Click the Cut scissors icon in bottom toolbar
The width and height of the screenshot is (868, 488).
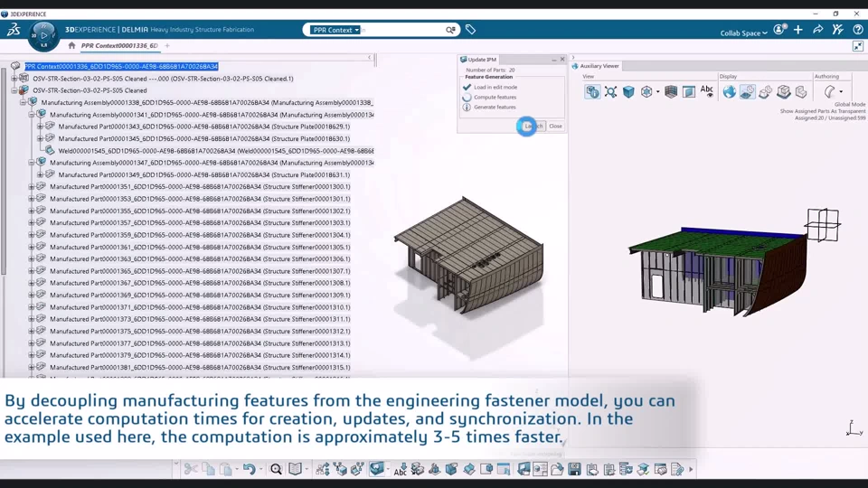coord(191,469)
